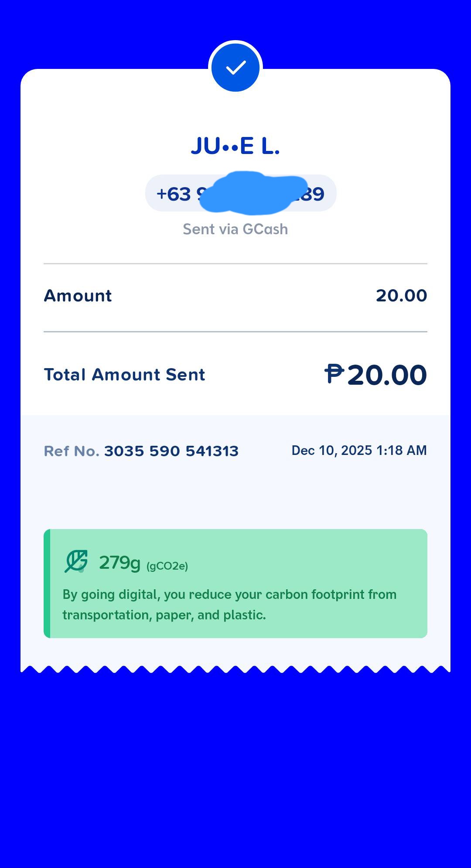Click the large 20.00 total figure
The height and width of the screenshot is (868, 471).
pos(387,375)
